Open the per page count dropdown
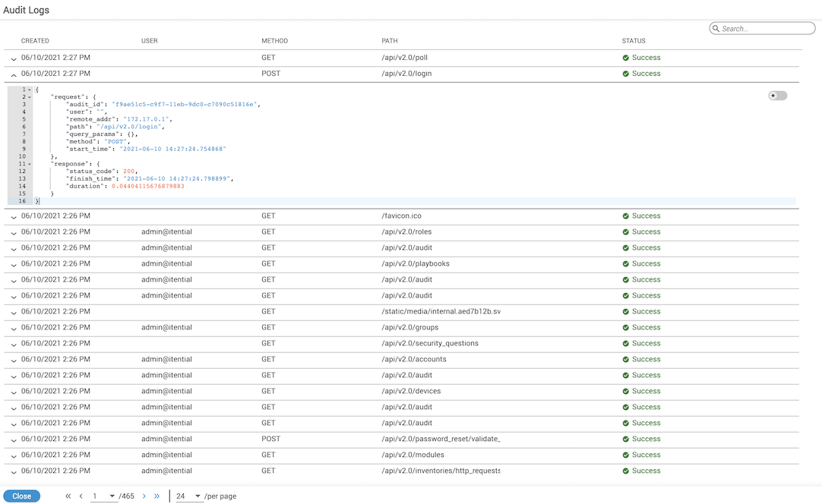This screenshot has width=822, height=504. pyautogui.click(x=189, y=496)
